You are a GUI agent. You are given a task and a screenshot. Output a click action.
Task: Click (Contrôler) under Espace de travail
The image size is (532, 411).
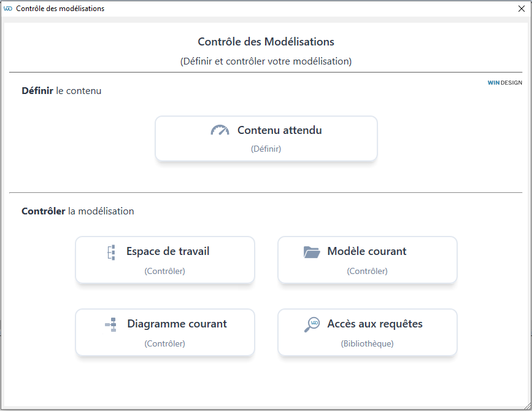coord(165,271)
